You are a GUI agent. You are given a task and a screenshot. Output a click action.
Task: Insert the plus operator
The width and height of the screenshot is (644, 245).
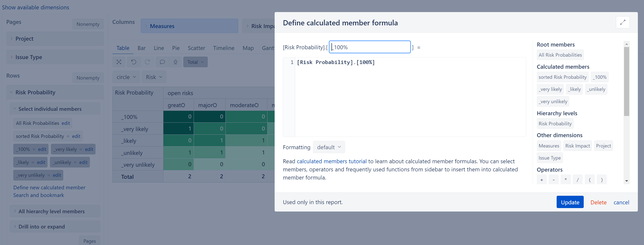(x=541, y=180)
